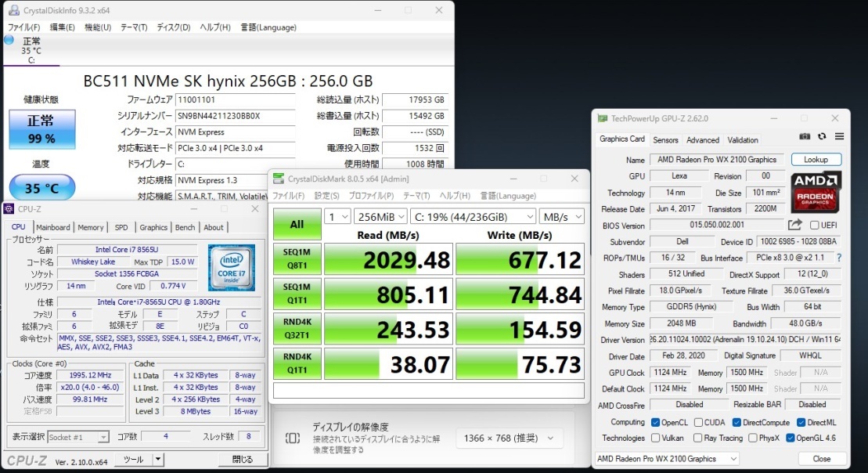Open the GPU-Z hamburger menu

coord(839,136)
